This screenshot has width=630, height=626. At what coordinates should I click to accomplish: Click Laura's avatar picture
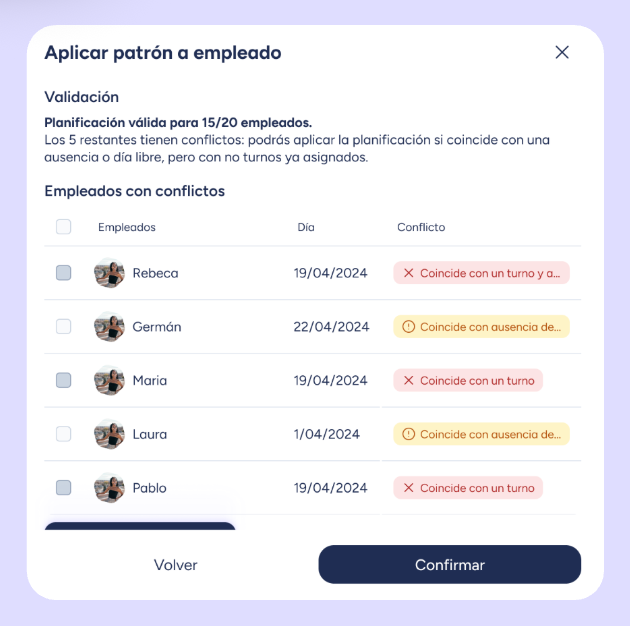109,434
